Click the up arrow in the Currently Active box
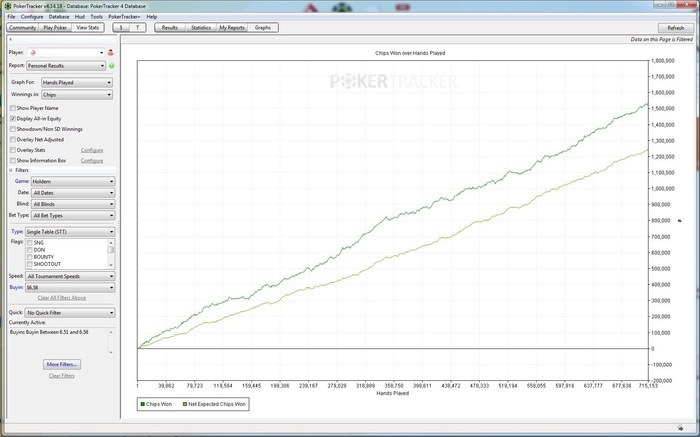 coord(111,332)
